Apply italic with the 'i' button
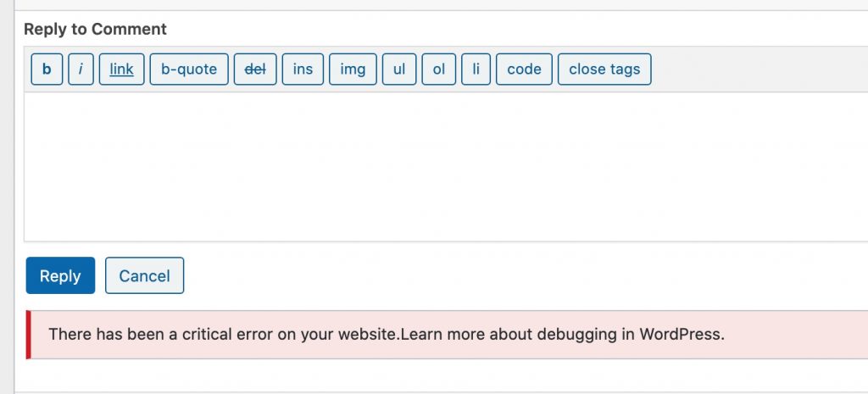Image resolution: width=868 pixels, height=394 pixels. 81,69
